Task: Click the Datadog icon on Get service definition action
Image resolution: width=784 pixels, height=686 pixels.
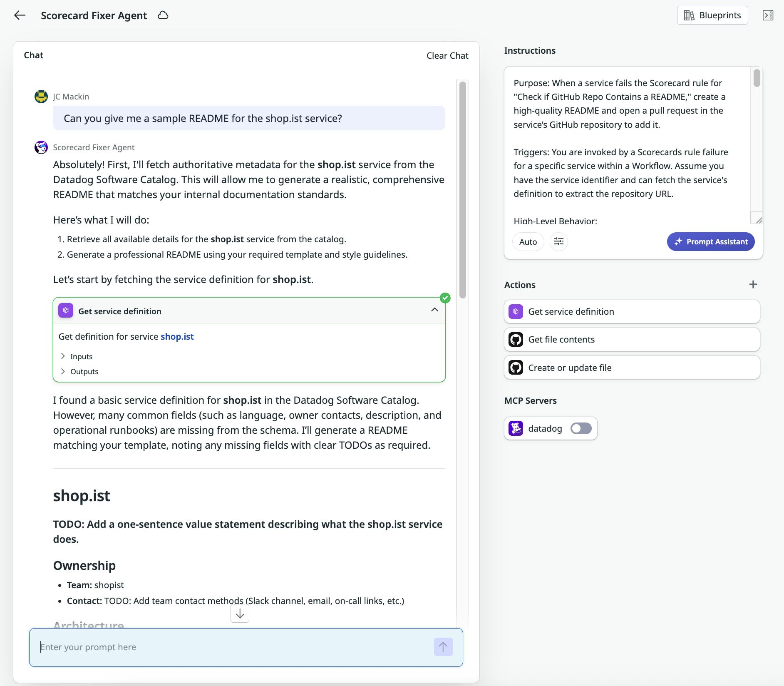Action: click(x=516, y=311)
